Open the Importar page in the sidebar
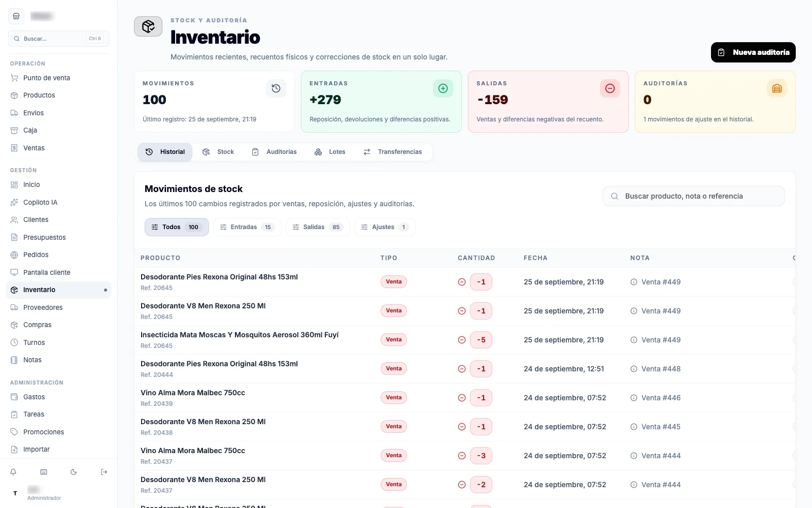 [59, 449]
